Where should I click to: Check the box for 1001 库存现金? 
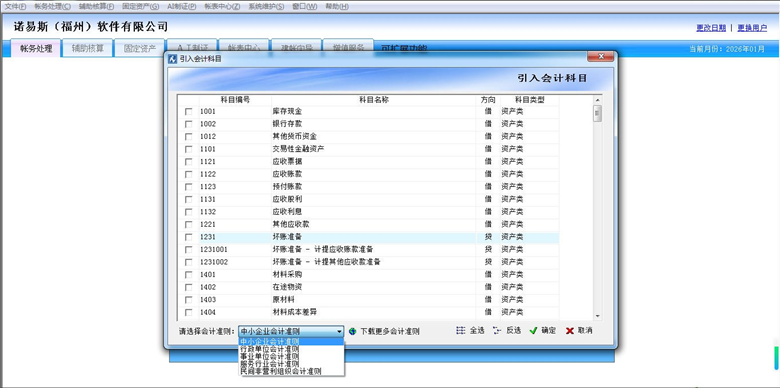point(189,111)
